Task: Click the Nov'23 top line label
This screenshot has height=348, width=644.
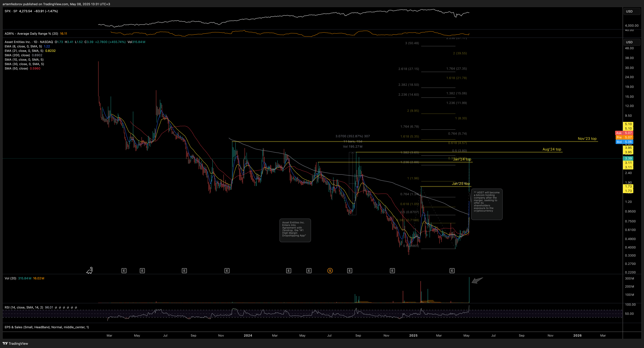Action: tap(587, 139)
